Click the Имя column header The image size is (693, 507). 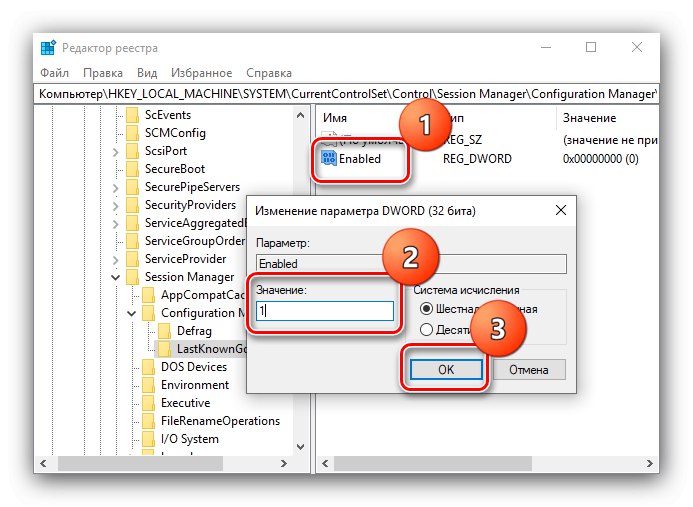(335, 118)
